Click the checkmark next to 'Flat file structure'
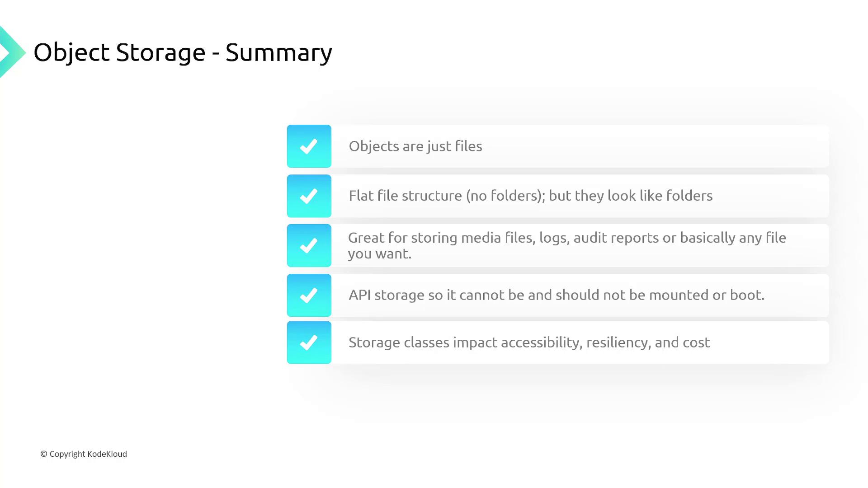This screenshot has height=488, width=868. 309,196
